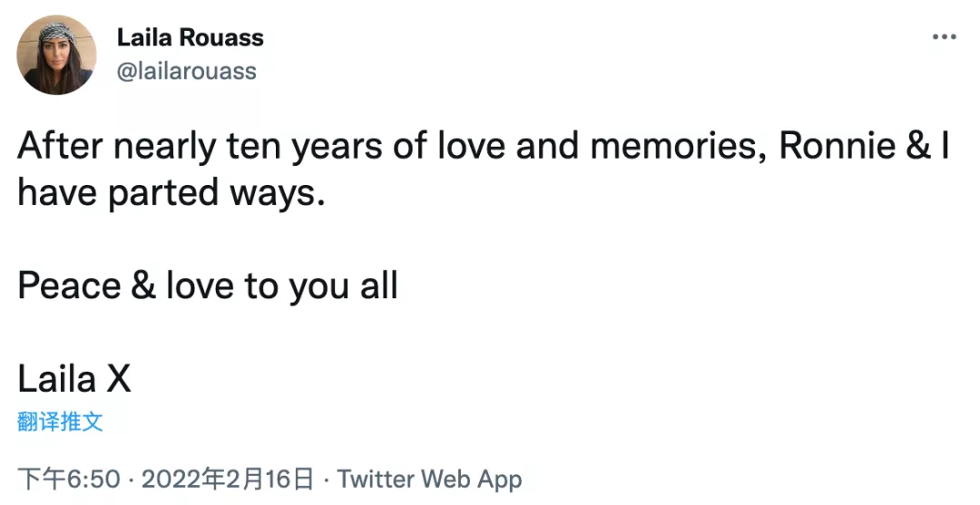
Task: Click the "Laila X" signature line
Action: [74, 380]
